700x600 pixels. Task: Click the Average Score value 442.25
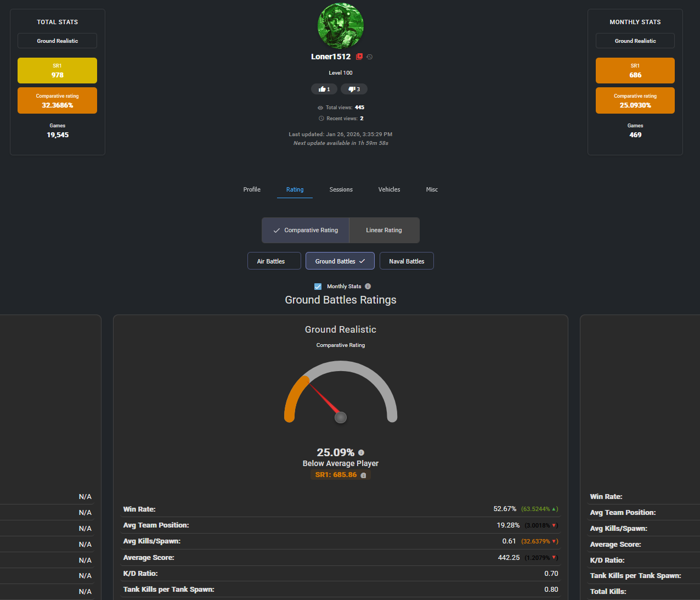click(x=509, y=558)
